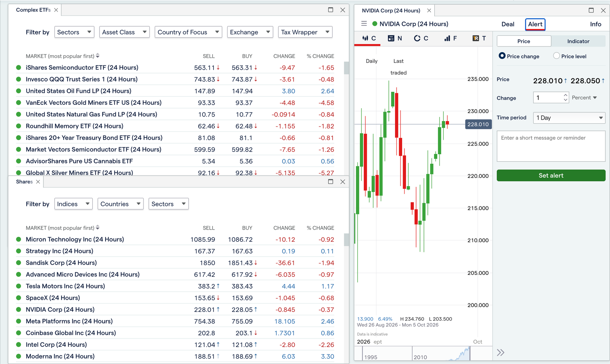Open the Countries filter in Shares
The width and height of the screenshot is (610, 364).
tap(120, 204)
